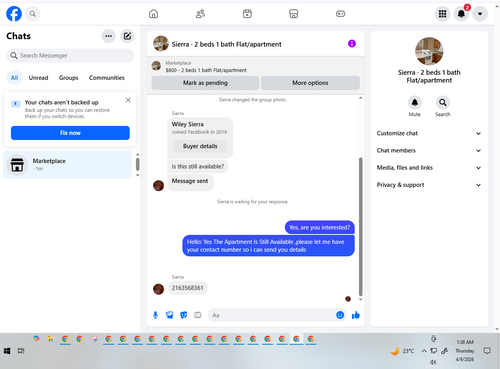Click the large Sierra profile photo in details panel
500x369 pixels.
(x=429, y=51)
